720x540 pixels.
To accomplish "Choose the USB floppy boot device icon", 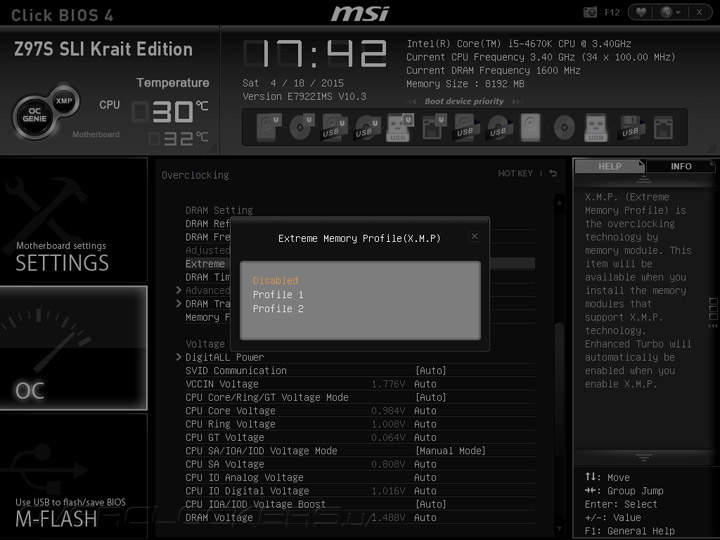I will tap(630, 127).
